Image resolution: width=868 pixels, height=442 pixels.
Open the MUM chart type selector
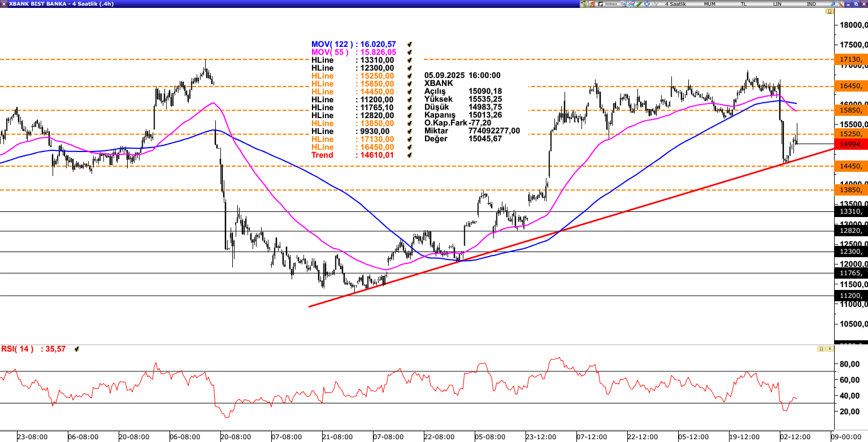pos(710,4)
